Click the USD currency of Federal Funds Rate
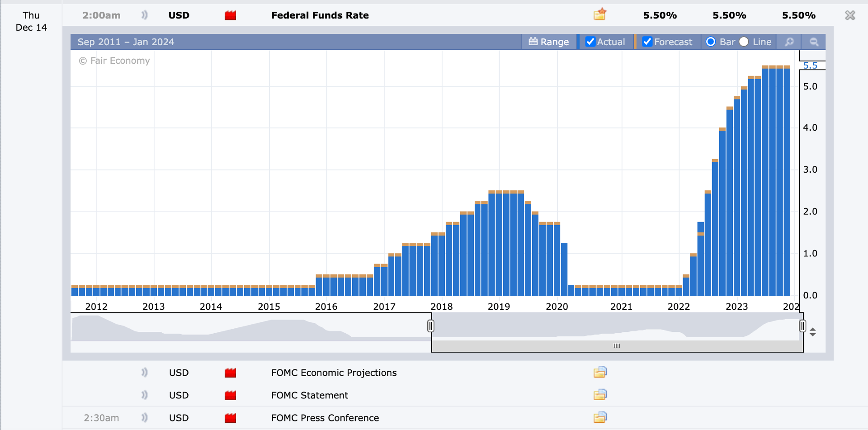The height and width of the screenshot is (430, 868). pos(179,15)
